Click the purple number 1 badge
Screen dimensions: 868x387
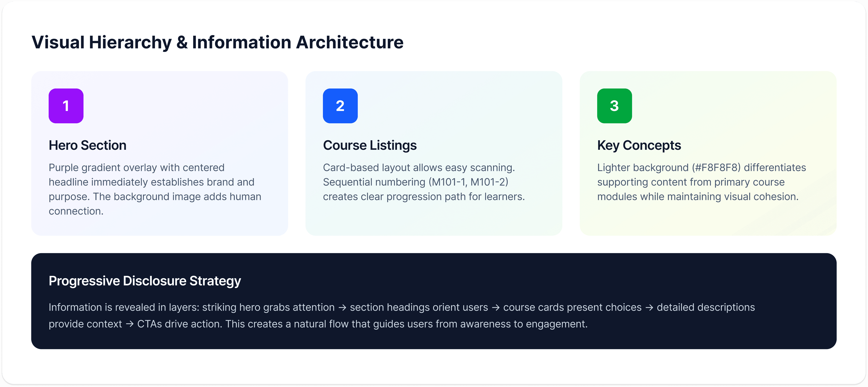click(66, 106)
